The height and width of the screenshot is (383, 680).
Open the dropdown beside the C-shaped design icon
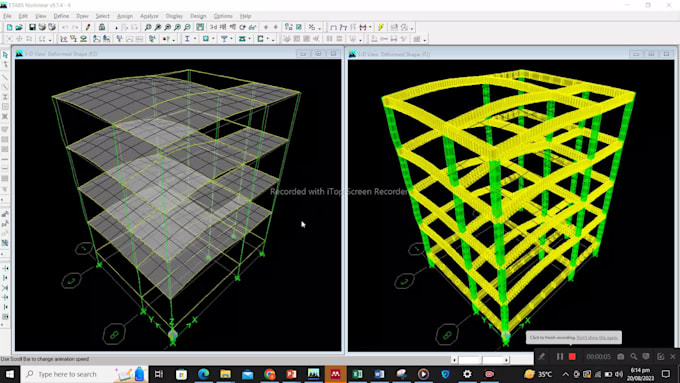[268, 39]
